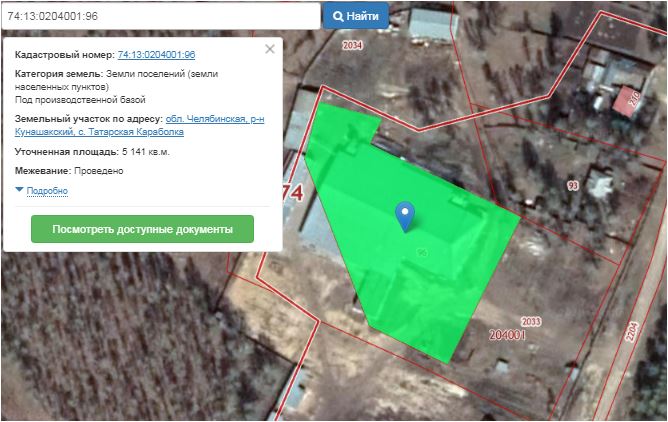
Task: Open cadastral number link 74:13:0204001:96
Action: [x=156, y=54]
